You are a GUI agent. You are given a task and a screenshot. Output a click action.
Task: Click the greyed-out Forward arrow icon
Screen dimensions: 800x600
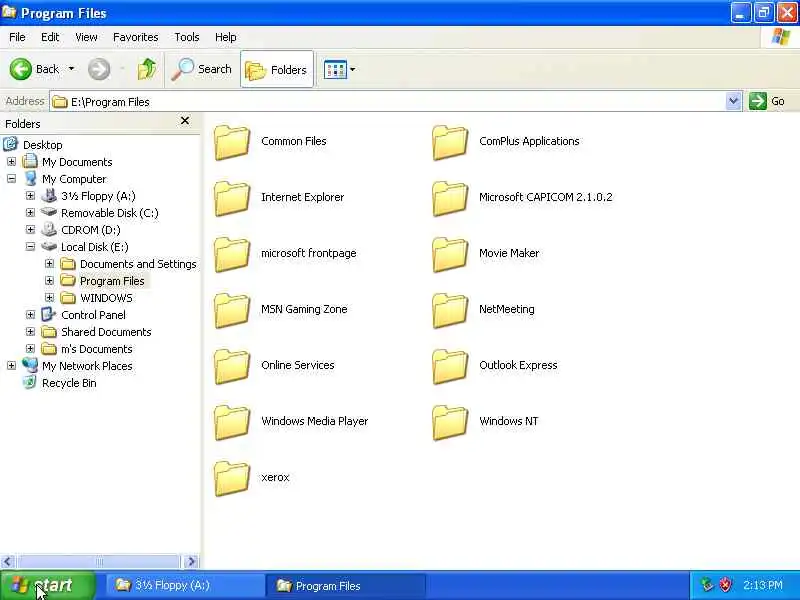[x=99, y=69]
